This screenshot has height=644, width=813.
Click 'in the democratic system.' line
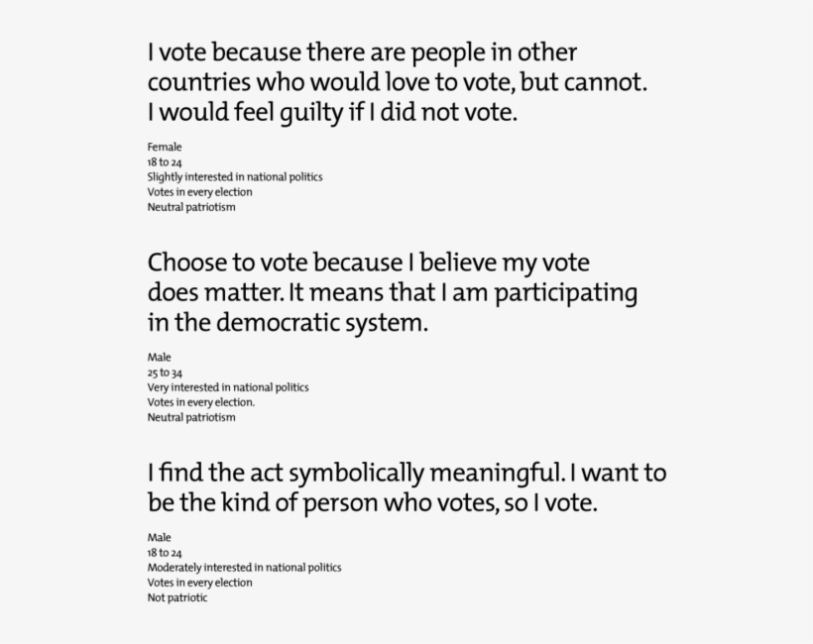[x=288, y=323]
